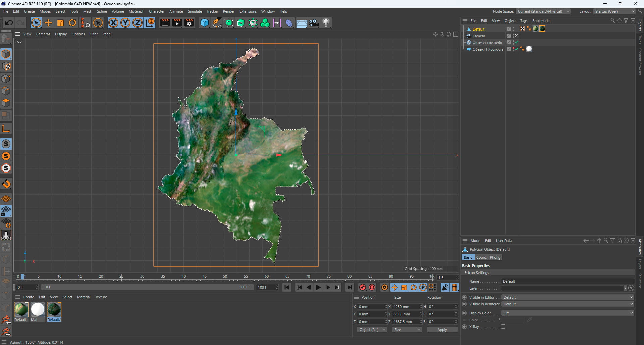This screenshot has height=345, width=644.
Task: Switch to the Coord. tab
Action: coord(481,257)
